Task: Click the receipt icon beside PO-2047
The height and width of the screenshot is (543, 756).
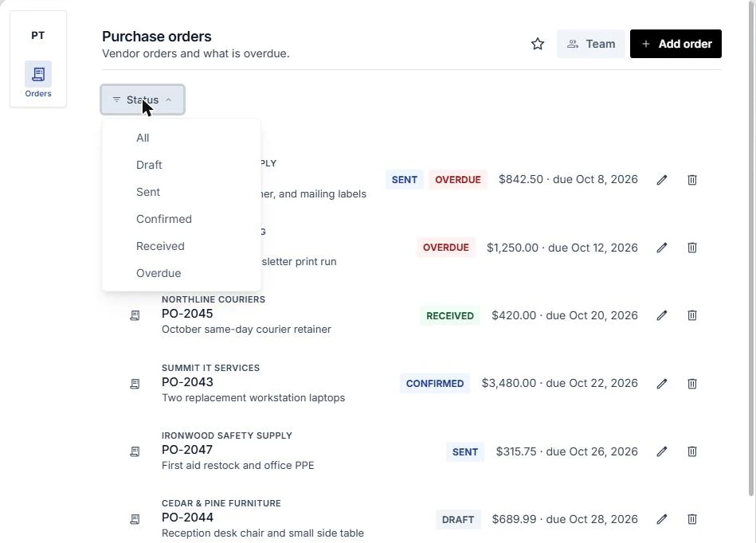Action: [135, 451]
